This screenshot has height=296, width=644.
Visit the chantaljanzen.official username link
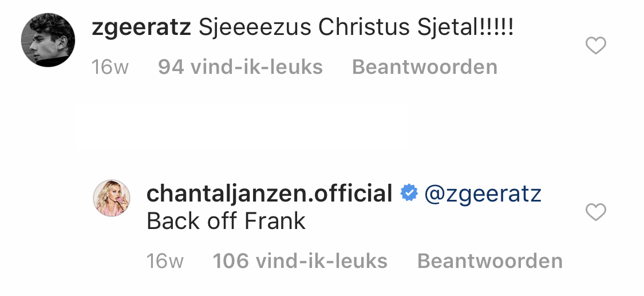(x=269, y=194)
